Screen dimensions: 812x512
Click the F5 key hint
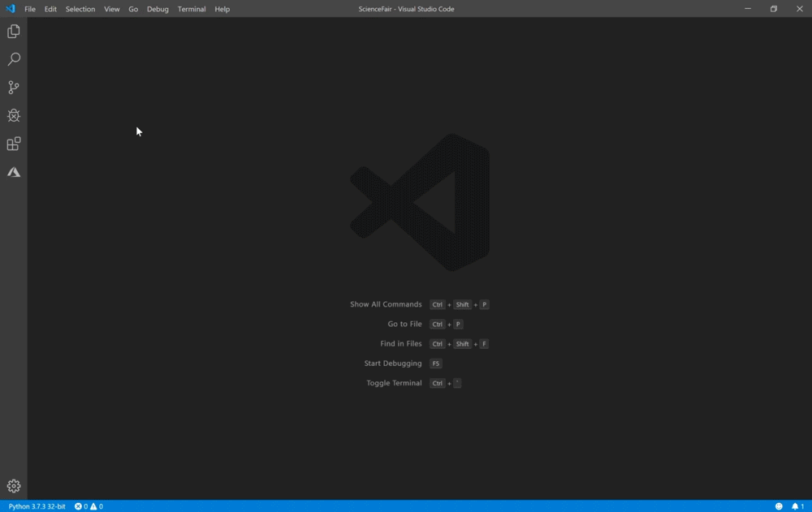(435, 364)
